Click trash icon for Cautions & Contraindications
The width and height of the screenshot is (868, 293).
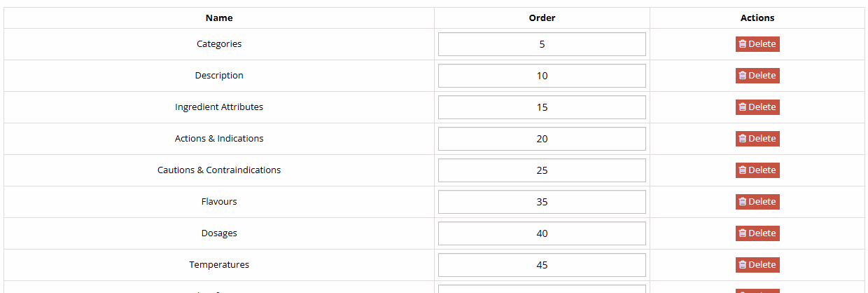[743, 170]
